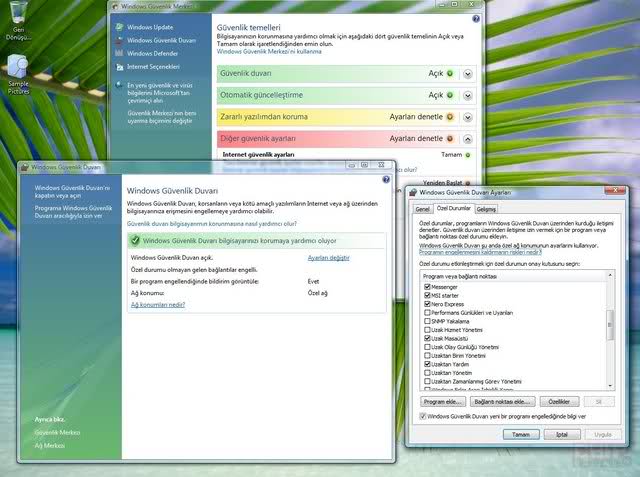Uncheck the Nero Express exception
This screenshot has width=640, height=477.
[x=427, y=304]
